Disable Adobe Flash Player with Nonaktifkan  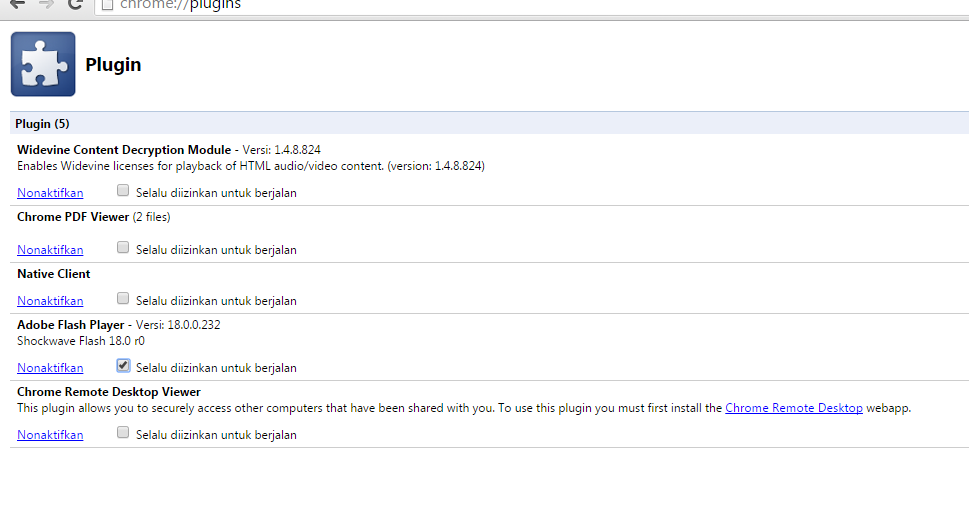click(50, 368)
